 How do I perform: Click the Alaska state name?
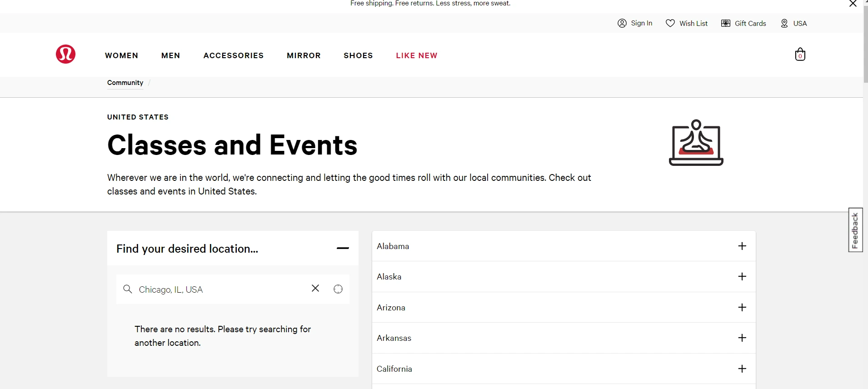pos(389,277)
